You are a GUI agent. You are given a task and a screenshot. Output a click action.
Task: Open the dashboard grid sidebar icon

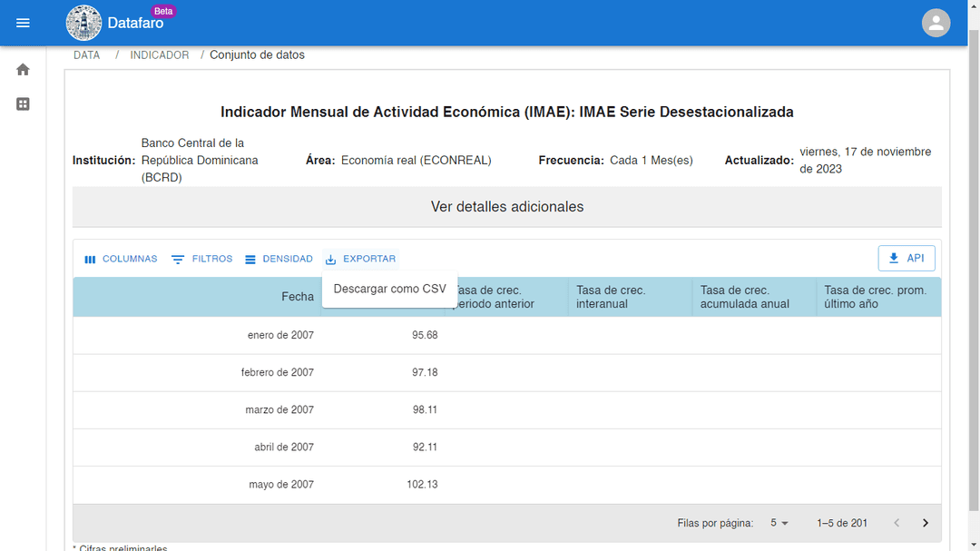point(23,103)
